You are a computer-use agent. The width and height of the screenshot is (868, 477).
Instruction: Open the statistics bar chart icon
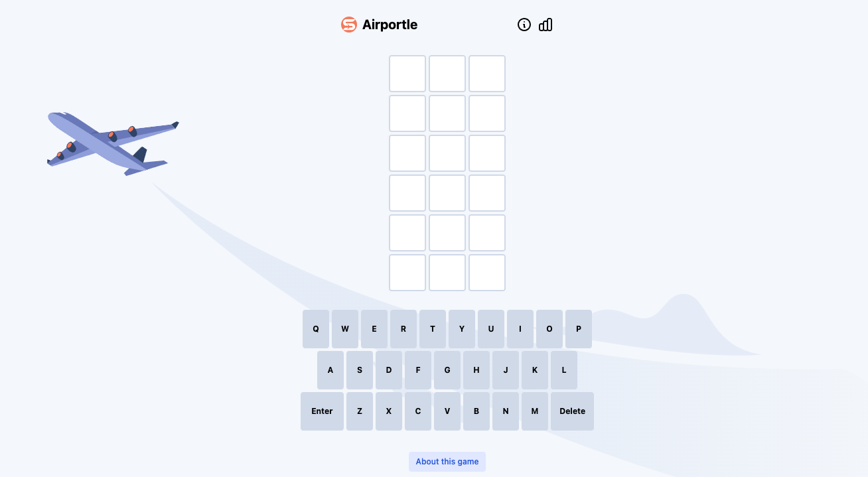[545, 25]
